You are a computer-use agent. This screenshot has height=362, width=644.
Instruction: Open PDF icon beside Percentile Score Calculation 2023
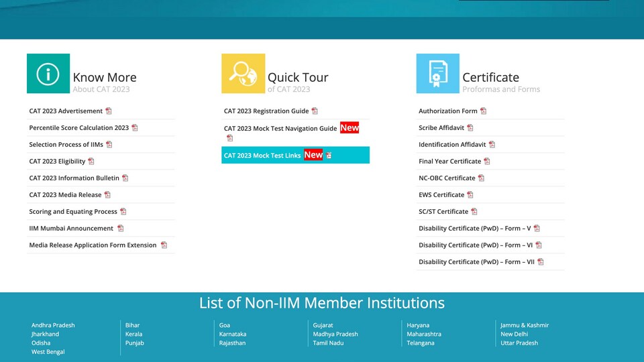pyautogui.click(x=135, y=127)
